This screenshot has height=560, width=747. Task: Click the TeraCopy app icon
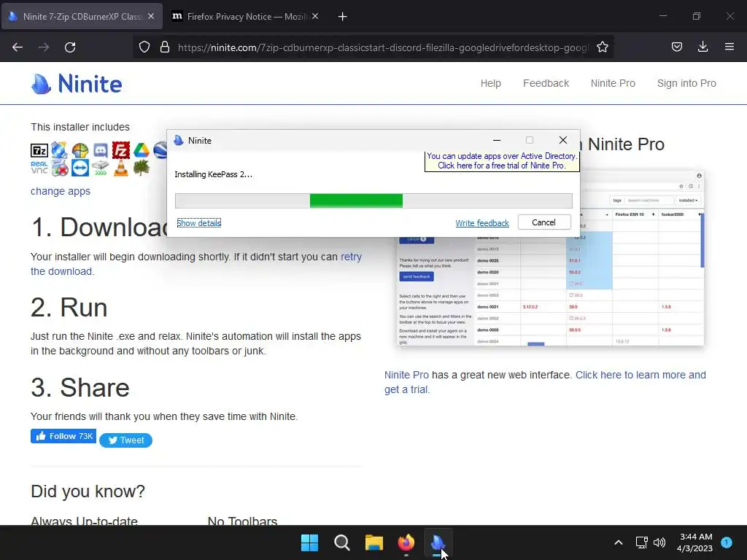click(x=101, y=168)
